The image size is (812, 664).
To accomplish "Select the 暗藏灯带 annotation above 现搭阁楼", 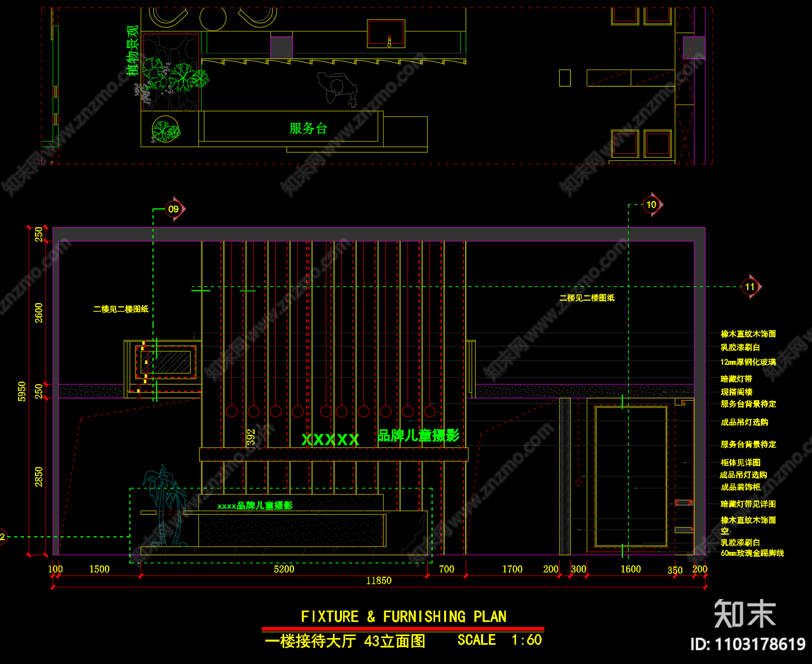I will 736,379.
